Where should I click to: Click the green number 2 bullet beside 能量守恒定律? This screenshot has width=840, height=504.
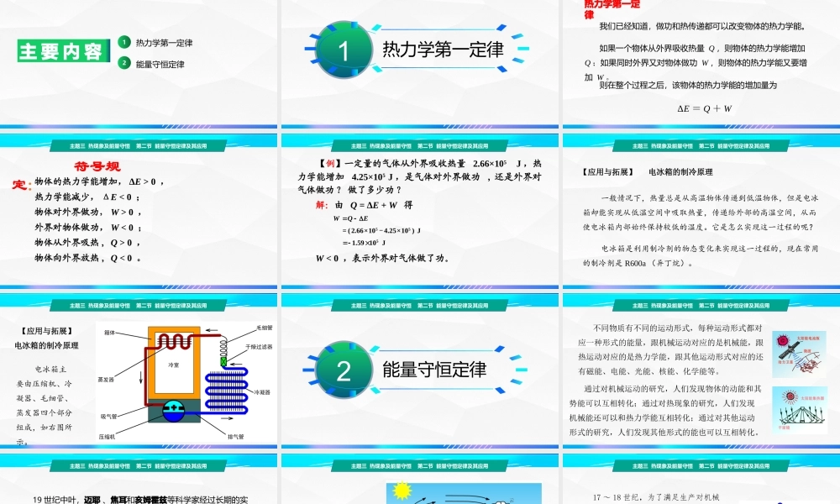point(124,63)
